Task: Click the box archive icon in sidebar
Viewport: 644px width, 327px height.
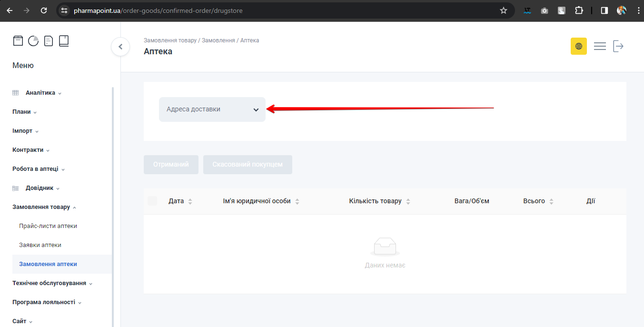Action: click(18, 41)
